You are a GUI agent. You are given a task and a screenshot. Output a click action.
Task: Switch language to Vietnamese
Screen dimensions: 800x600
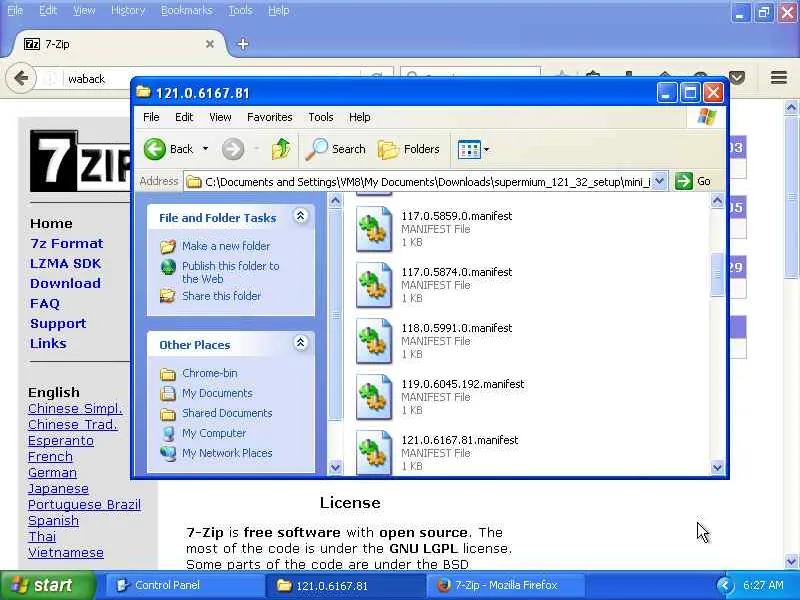pos(66,553)
